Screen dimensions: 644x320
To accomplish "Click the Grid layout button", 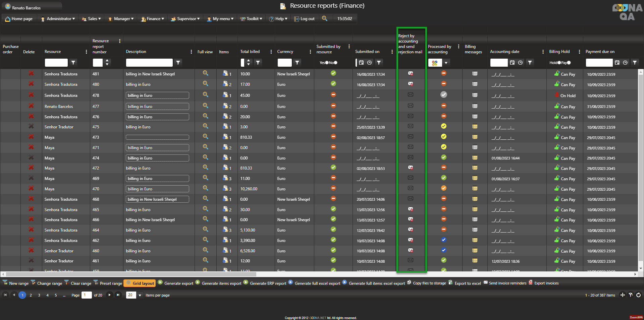I will [140, 283].
